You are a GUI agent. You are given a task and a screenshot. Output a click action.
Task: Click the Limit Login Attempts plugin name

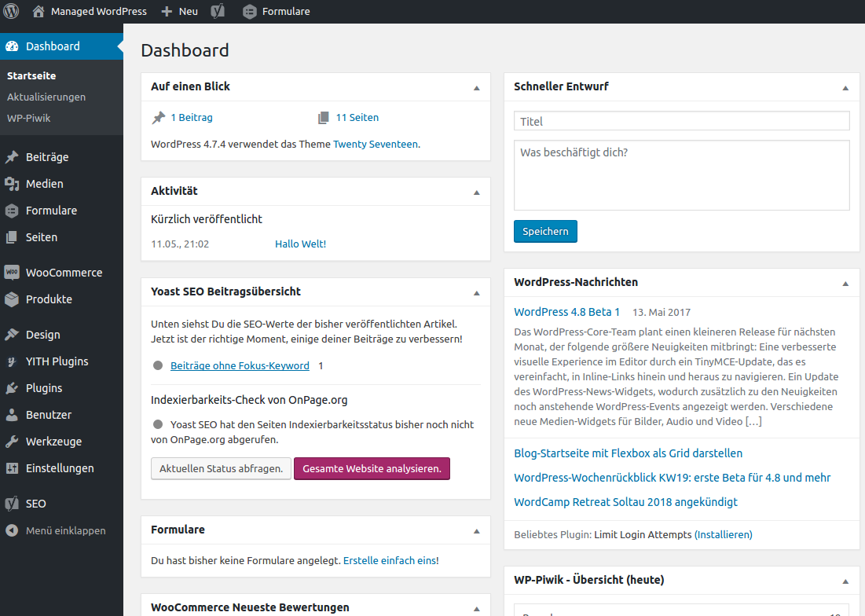point(643,535)
